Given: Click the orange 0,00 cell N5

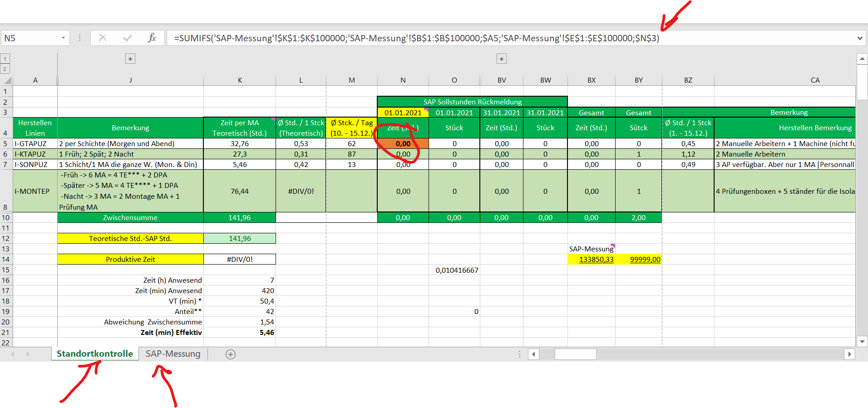Looking at the screenshot, I should [x=403, y=143].
